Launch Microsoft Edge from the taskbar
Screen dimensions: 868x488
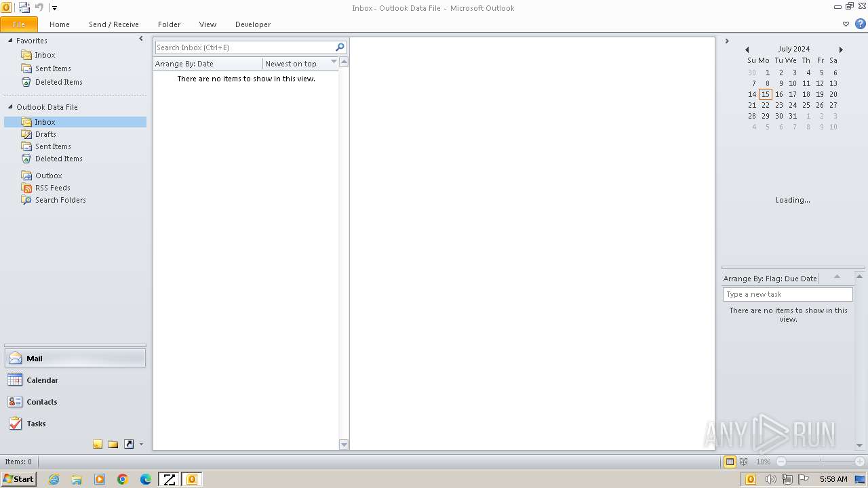pyautogui.click(x=146, y=479)
